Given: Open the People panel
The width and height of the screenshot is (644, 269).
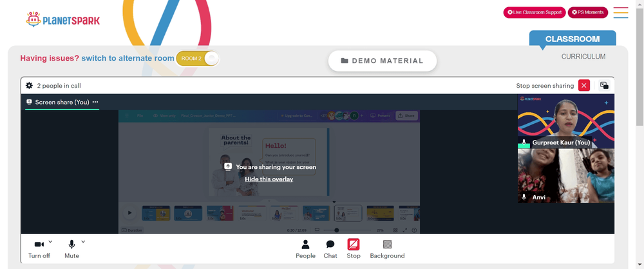Looking at the screenshot, I should pos(305,249).
